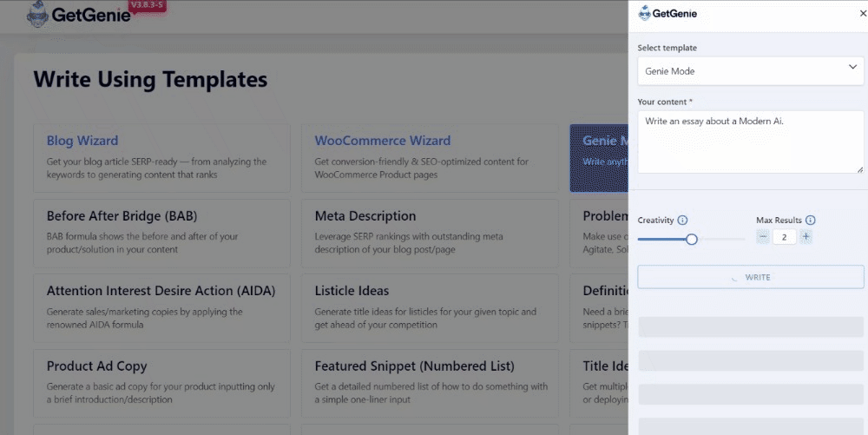The image size is (868, 435).
Task: Show the Creativity info tooltip icon
Action: coord(682,220)
